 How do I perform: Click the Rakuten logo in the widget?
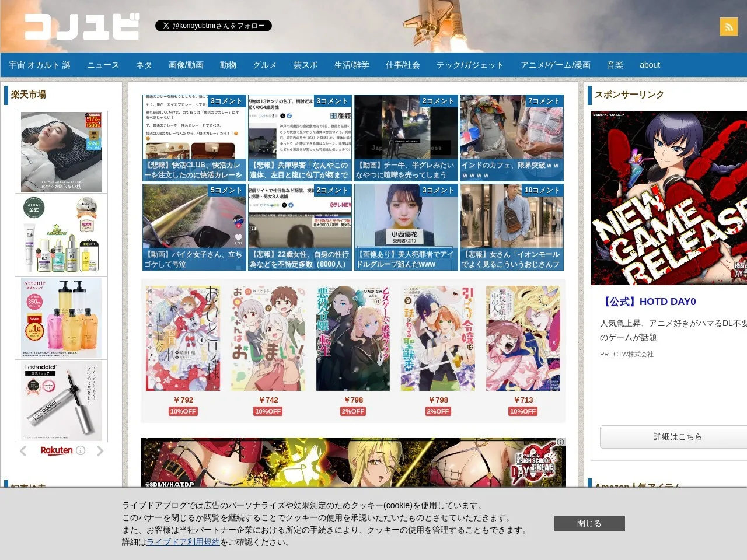point(57,450)
